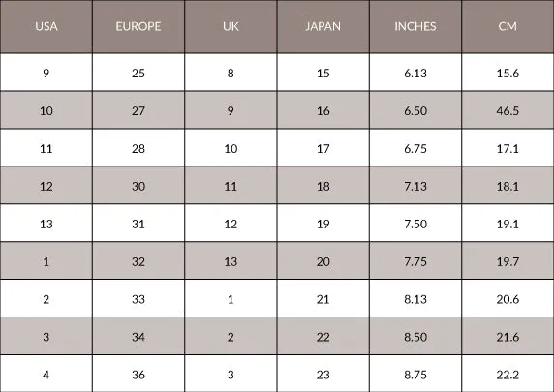Click the EUROPE column header
Viewport: 554px width, 392px height.
[x=138, y=26]
